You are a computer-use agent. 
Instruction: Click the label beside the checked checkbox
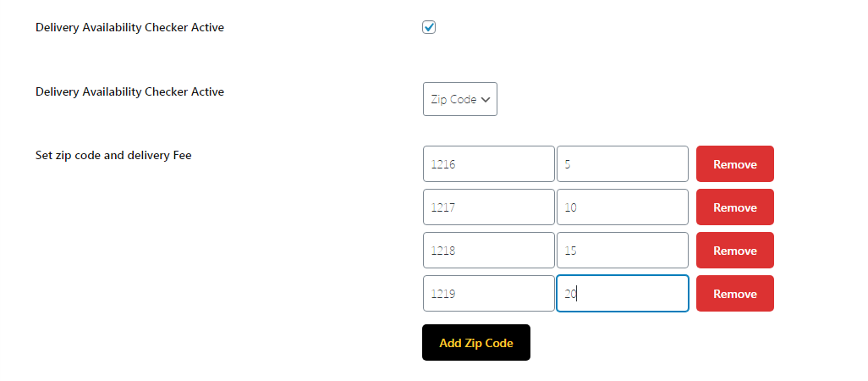click(x=129, y=28)
